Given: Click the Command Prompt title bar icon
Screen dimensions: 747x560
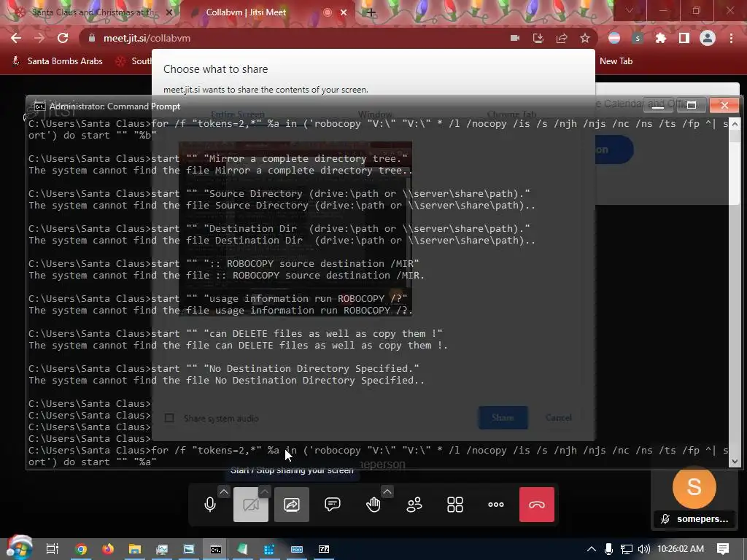Looking at the screenshot, I should pos(40,106).
